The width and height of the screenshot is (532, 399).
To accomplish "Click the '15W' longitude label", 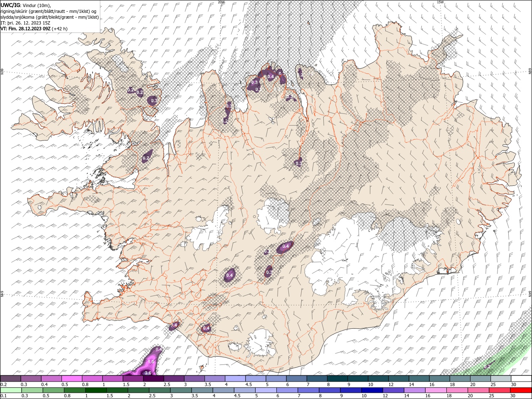I will (440, 2).
